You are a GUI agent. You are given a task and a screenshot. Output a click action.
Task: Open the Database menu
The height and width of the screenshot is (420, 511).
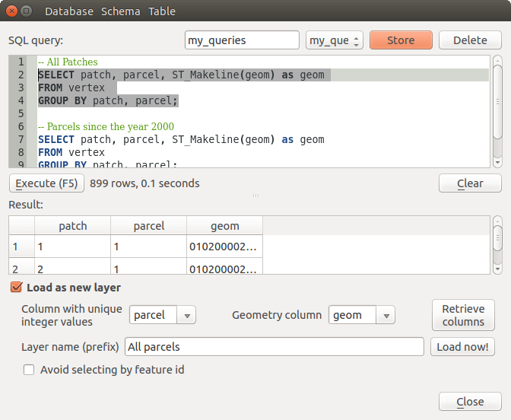[x=69, y=11]
